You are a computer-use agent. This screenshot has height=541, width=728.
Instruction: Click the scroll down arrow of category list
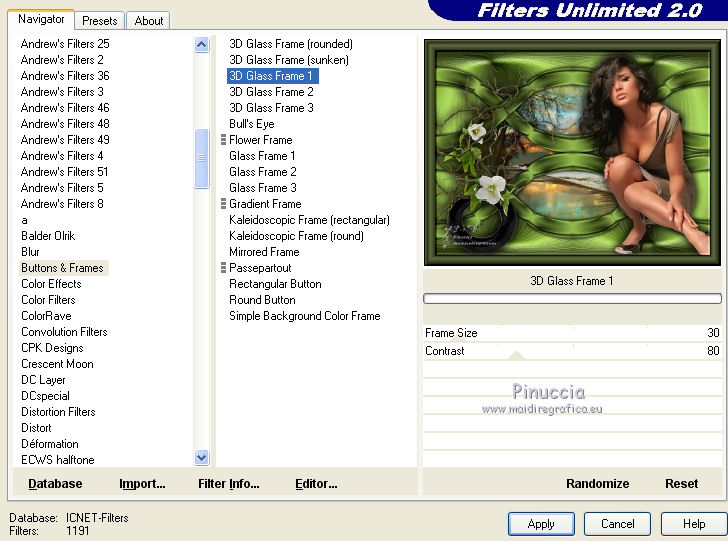(x=202, y=457)
